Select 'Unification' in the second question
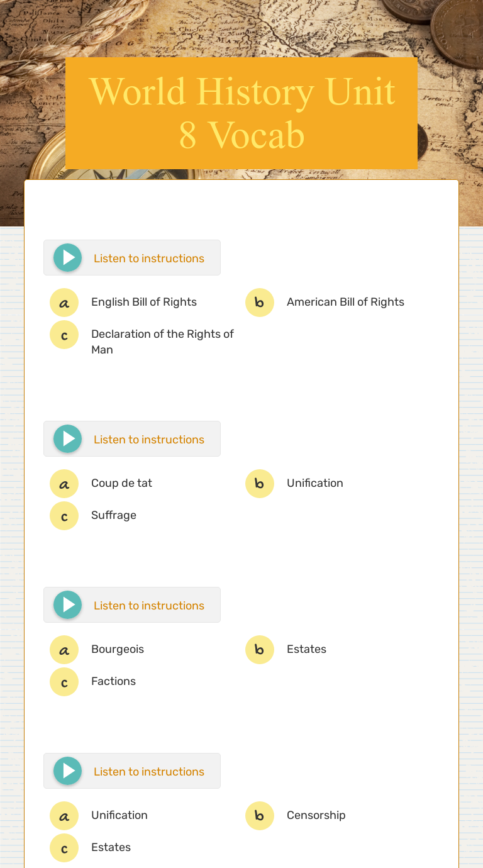 click(314, 483)
